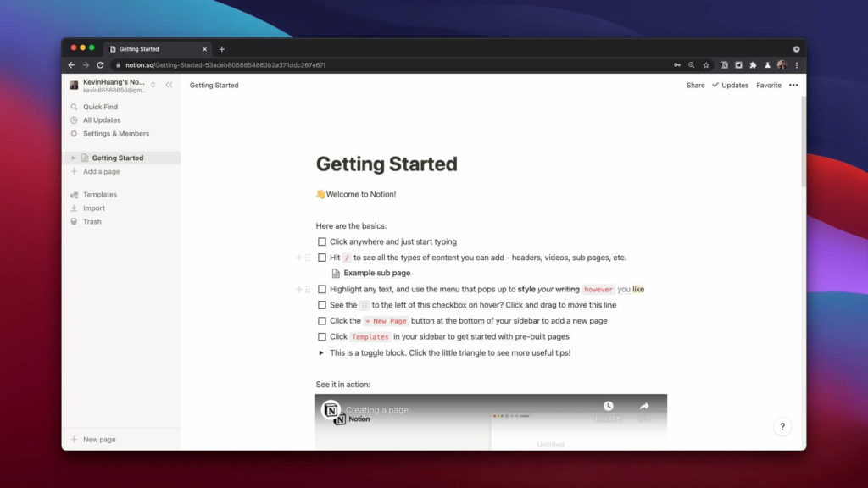Click the 'See it in action:' text
The image size is (868, 488).
point(342,384)
